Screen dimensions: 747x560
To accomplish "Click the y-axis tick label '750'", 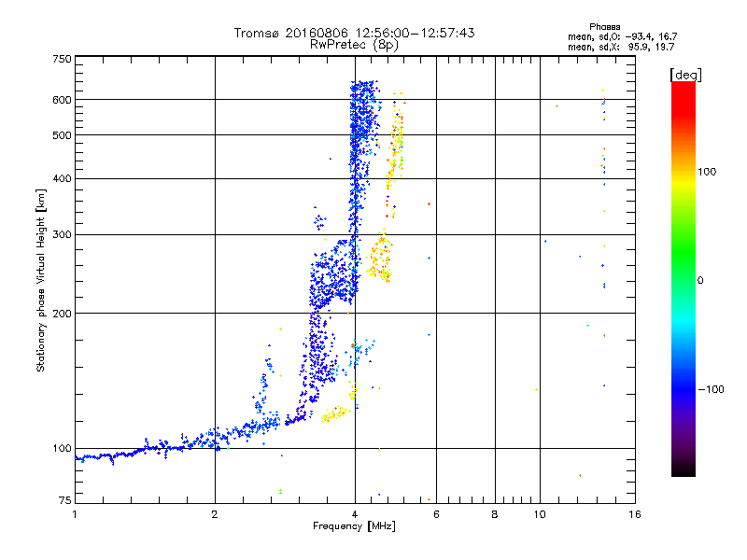I will 62,59.
